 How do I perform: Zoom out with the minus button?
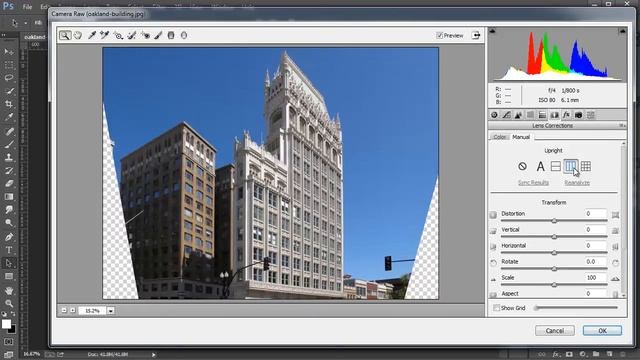64,311
